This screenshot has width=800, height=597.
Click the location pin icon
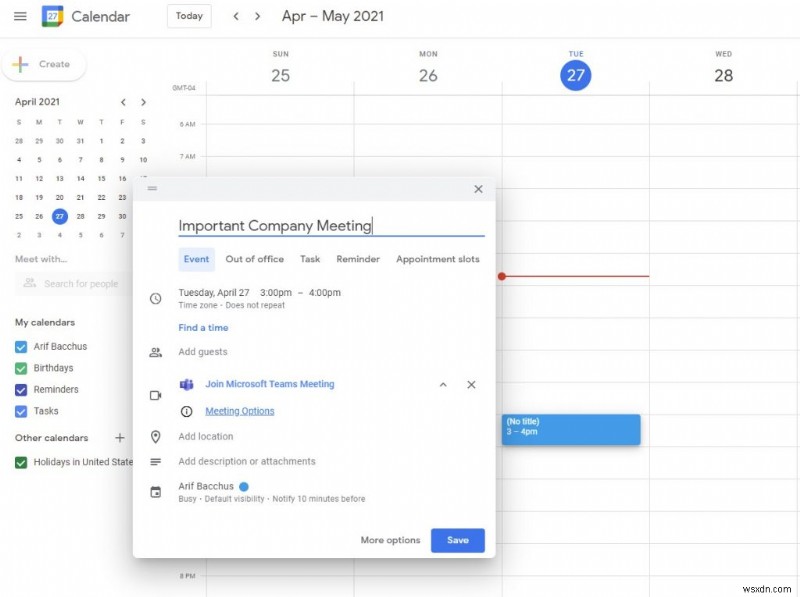tap(156, 436)
